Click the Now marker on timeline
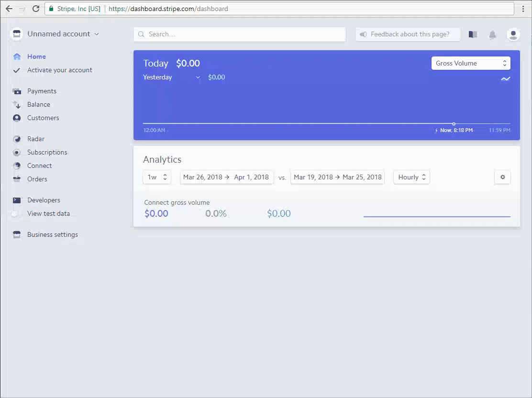This screenshot has width=532, height=398. [x=454, y=124]
